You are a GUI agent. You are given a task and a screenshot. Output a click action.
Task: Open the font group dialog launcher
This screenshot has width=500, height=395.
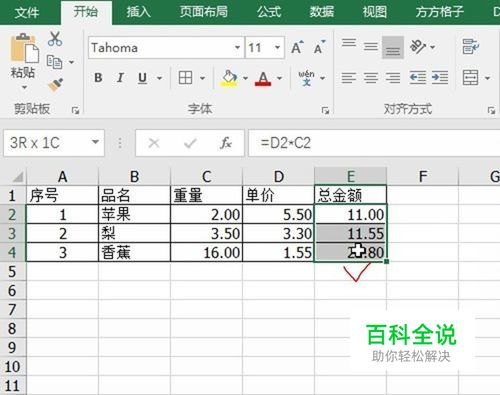(325, 110)
